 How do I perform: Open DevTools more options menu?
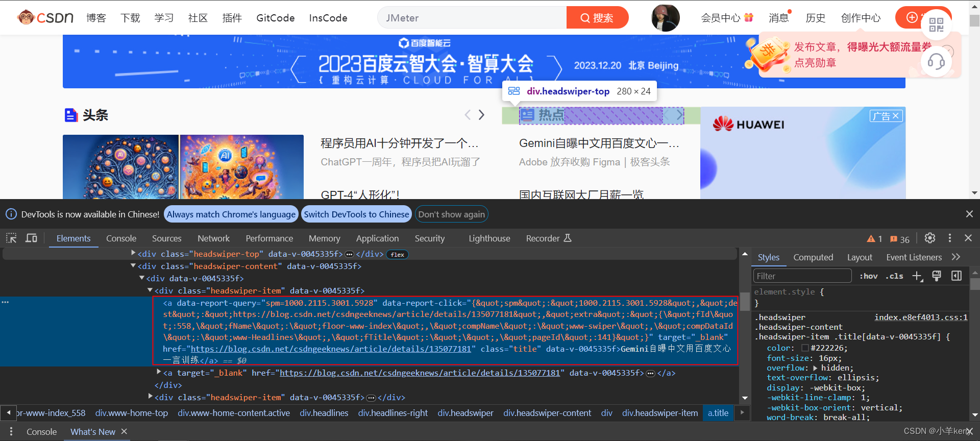[949, 238]
